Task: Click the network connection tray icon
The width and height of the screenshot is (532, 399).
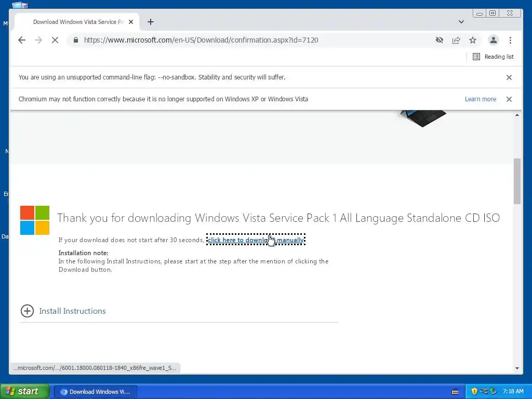Action: point(484,391)
